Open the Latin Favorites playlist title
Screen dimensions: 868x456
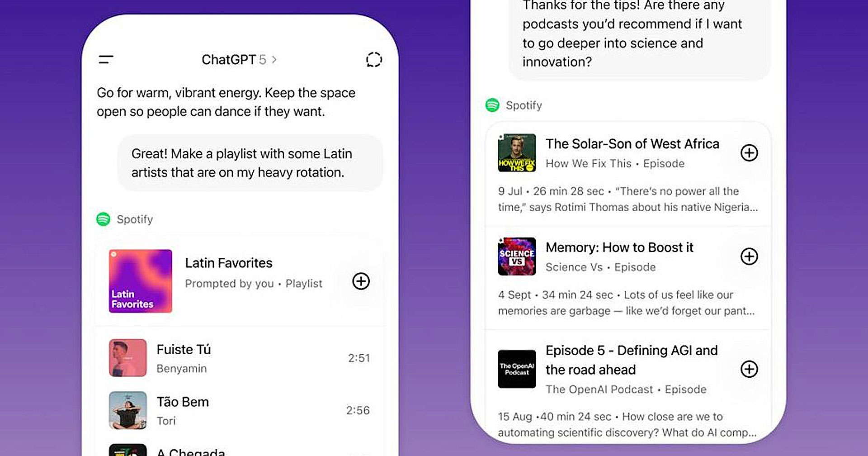point(229,263)
